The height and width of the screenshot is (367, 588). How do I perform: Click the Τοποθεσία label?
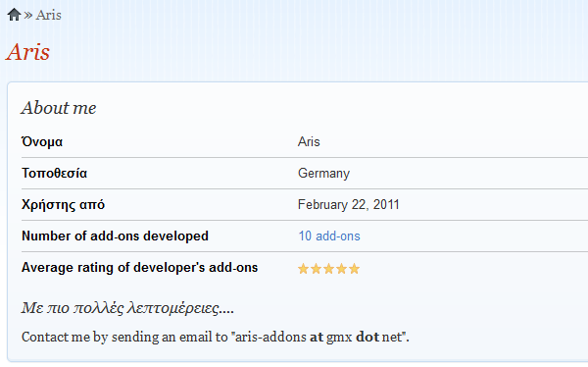coord(54,173)
